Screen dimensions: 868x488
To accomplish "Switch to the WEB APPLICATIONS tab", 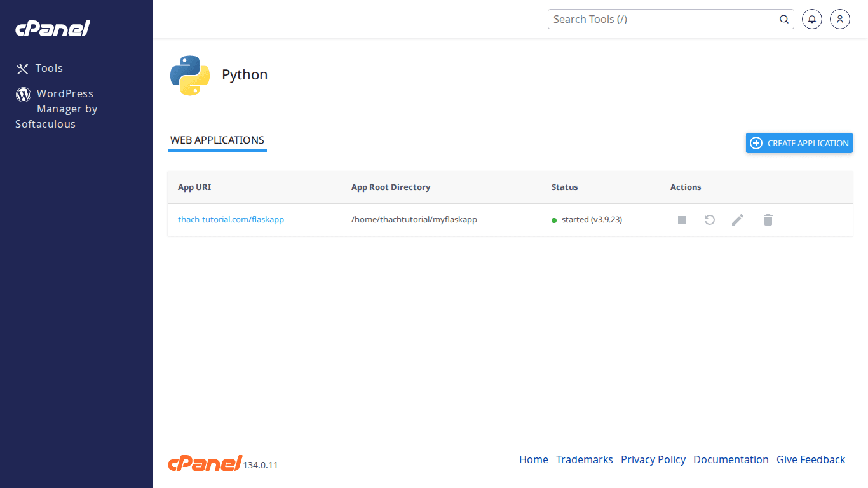I will coord(217,140).
